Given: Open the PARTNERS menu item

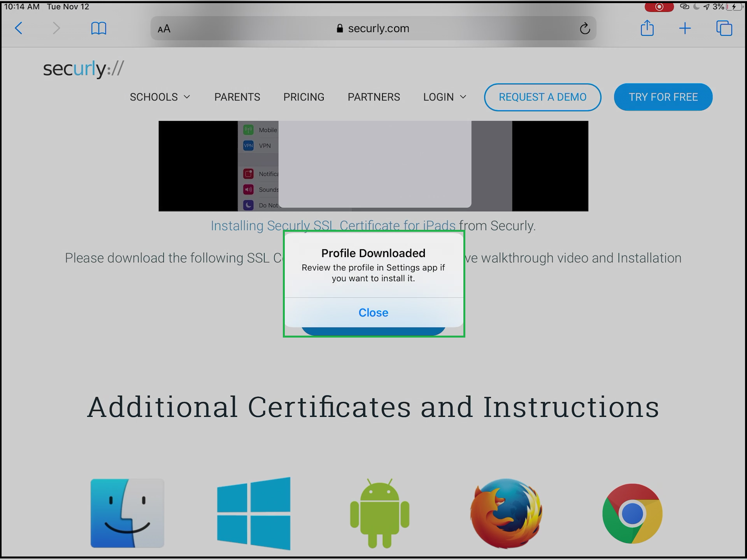Looking at the screenshot, I should 374,97.
